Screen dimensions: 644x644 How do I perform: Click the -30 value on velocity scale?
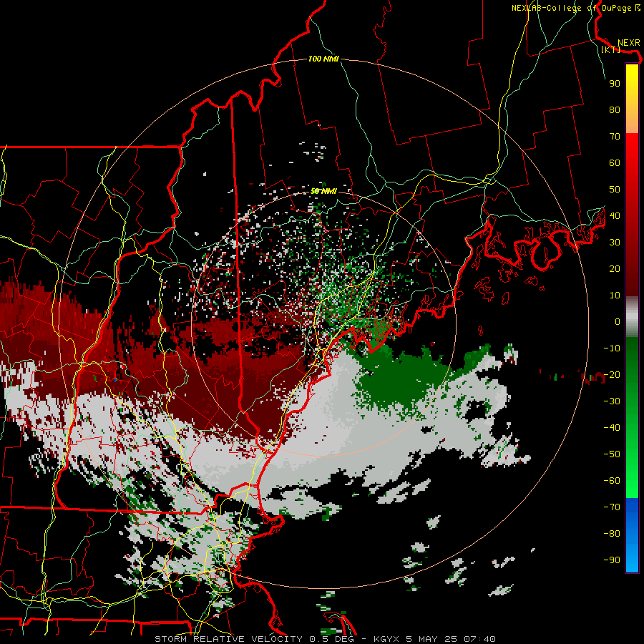pos(612,401)
